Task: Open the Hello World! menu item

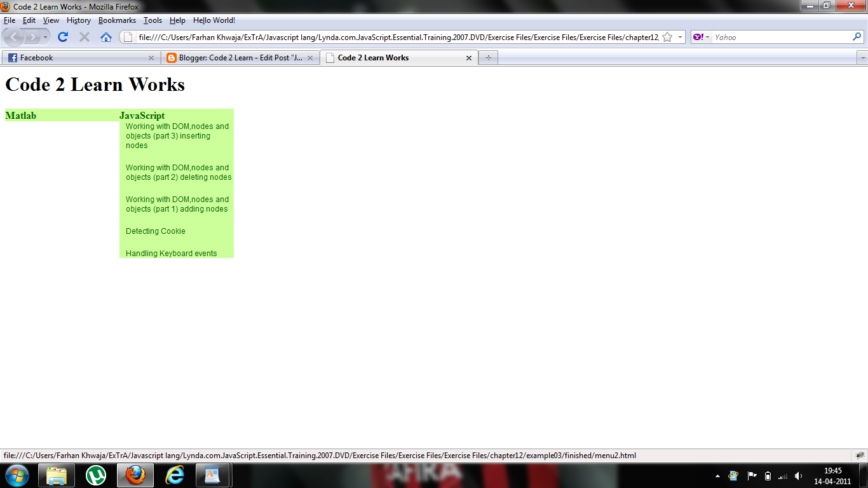Action: [214, 20]
